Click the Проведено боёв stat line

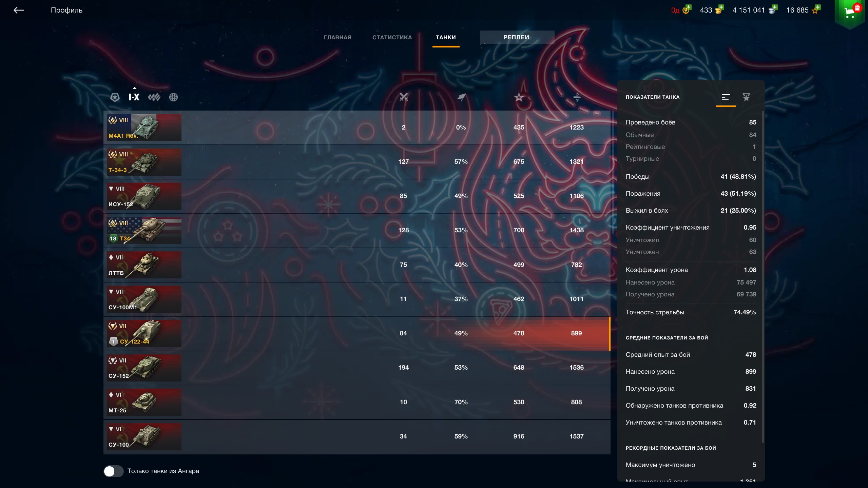691,122
